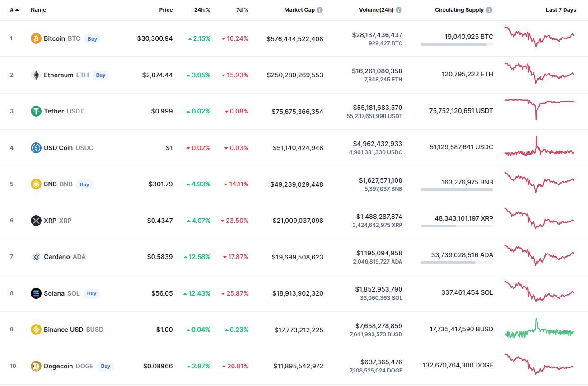The image size is (588, 386).
Task: Buy Solana with the Buy button
Action: (x=92, y=293)
